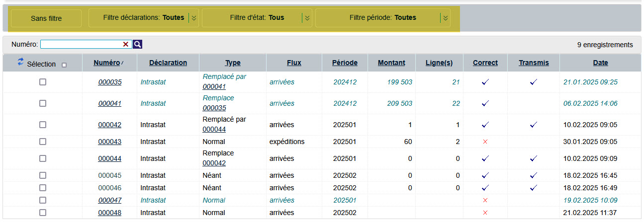Viewport: 644px width, 222px height.
Task: Open declaration number 000044 in Numéro column
Action: click(x=109, y=158)
